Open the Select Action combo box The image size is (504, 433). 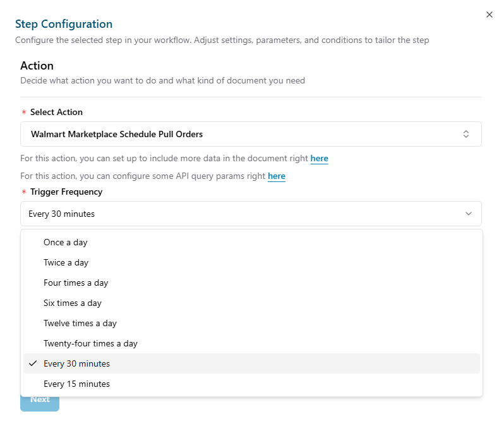click(x=251, y=134)
